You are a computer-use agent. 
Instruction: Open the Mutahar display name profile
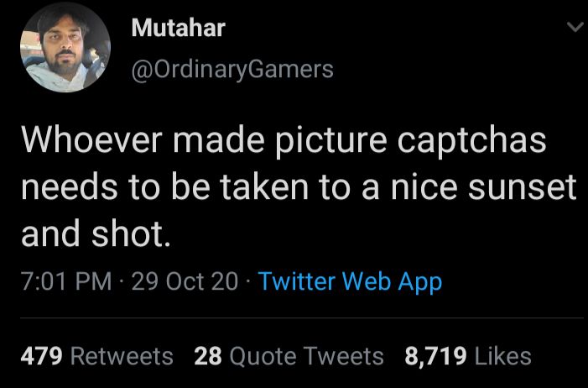(x=179, y=28)
